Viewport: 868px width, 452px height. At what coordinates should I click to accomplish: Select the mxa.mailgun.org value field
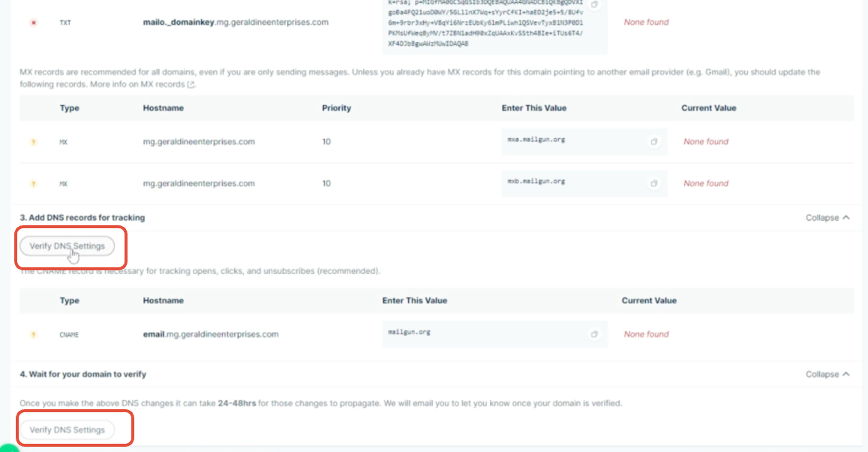[x=570, y=141]
